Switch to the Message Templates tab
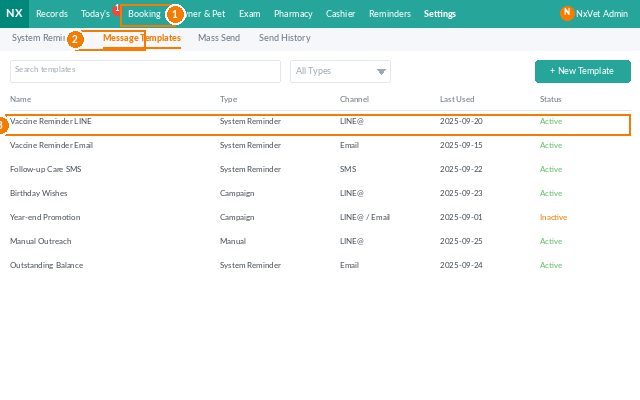This screenshot has width=640, height=400. (142, 38)
